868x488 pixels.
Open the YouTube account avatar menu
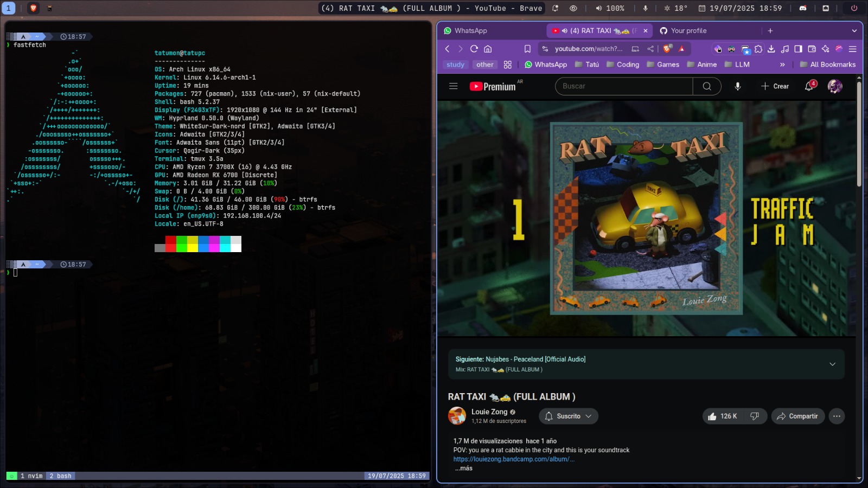click(x=835, y=86)
